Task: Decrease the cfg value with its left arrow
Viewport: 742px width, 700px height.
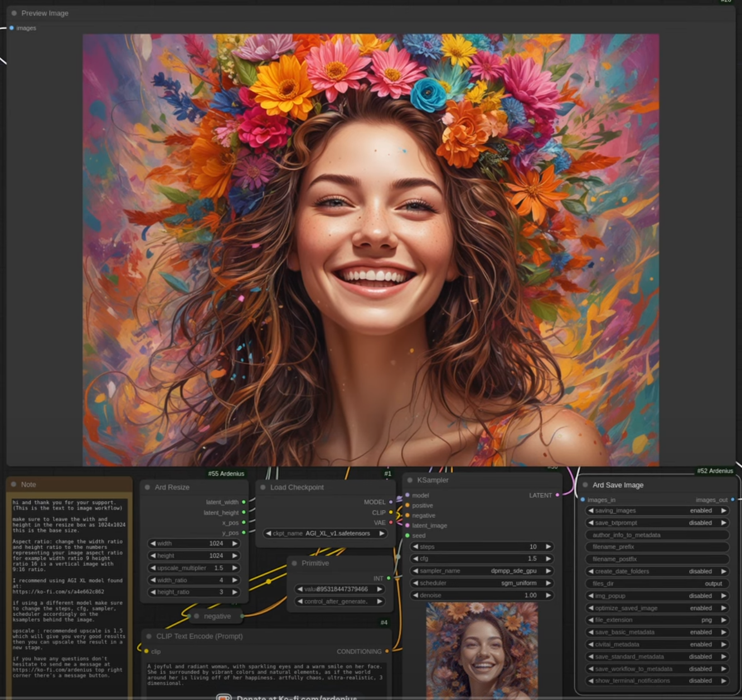Action: (415, 558)
